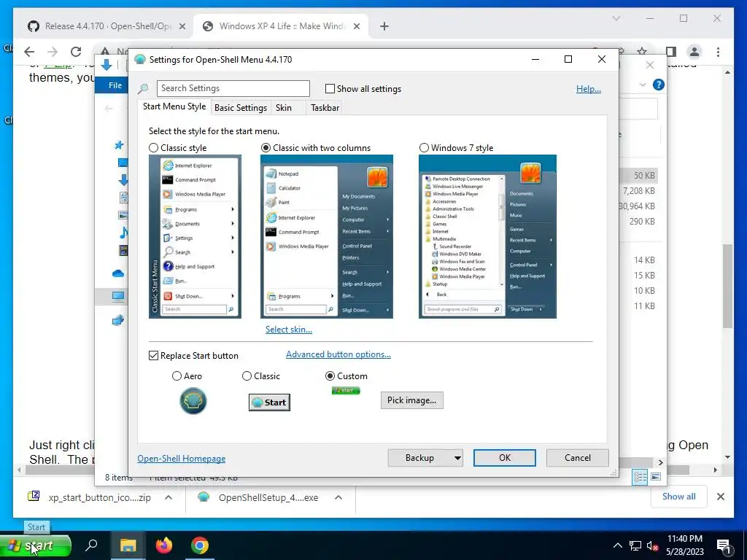Screen dimensions: 747x560
Task: Click the Open-Shell icon in dialog title bar
Action: coord(139,60)
